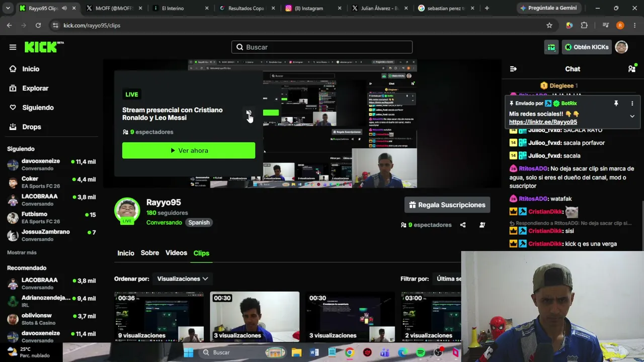The image size is (644, 362).
Task: Open pinned message options menu
Action: [632, 103]
